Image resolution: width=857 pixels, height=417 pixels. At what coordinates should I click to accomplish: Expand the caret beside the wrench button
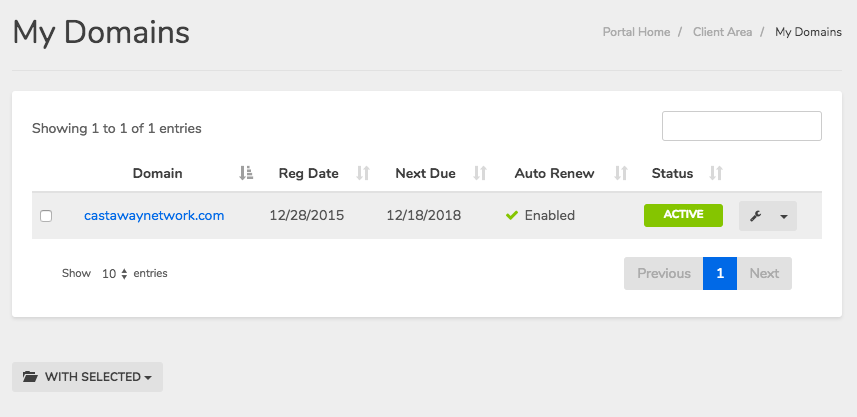(x=783, y=216)
